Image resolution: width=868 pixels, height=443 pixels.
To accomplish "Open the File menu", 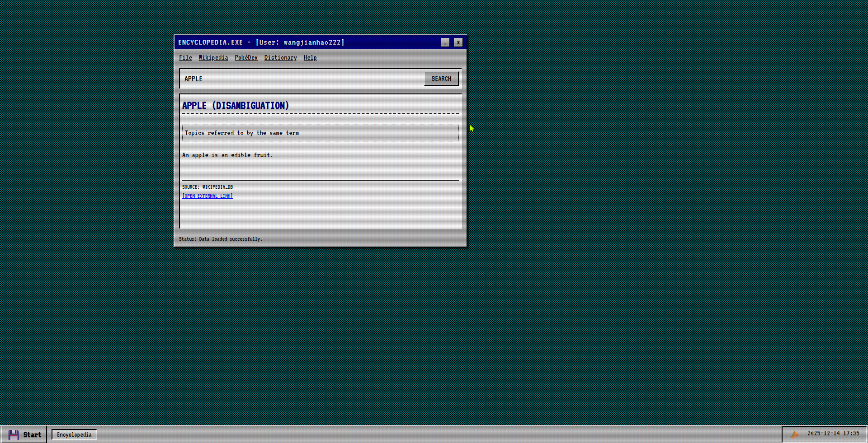I will [185, 58].
